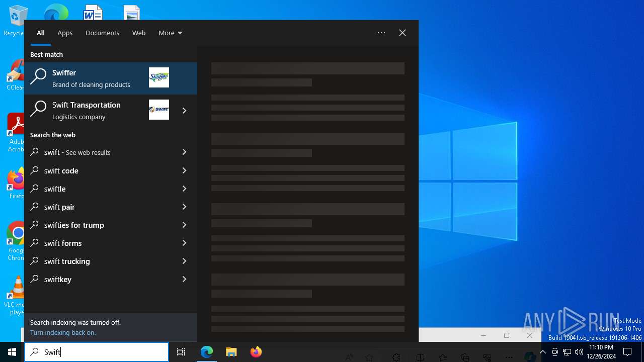Viewport: 644px width, 362px height.
Task: Click the taskbar search box containing Swift
Action: click(x=97, y=352)
